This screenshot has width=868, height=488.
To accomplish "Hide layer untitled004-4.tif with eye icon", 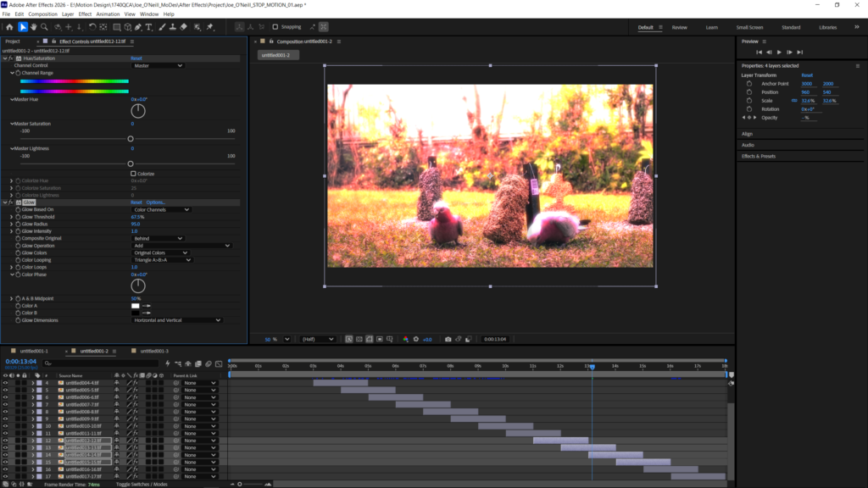I will 6,383.
